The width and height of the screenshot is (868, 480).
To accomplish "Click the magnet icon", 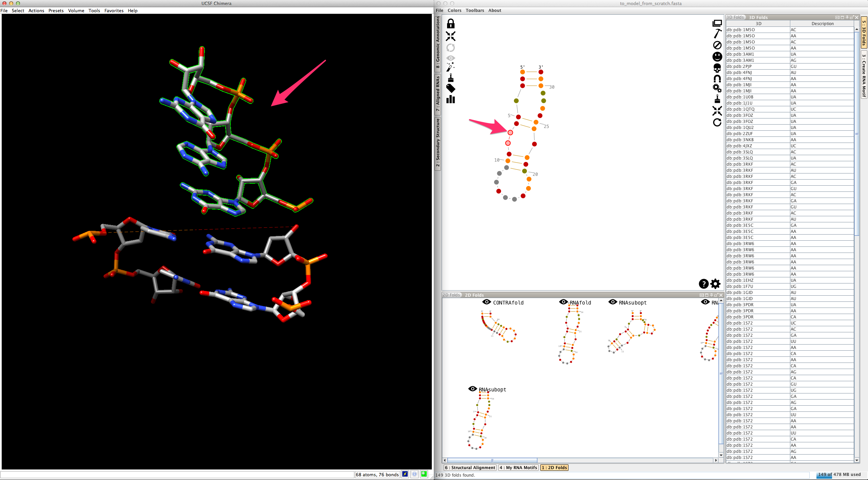I will 717,79.
